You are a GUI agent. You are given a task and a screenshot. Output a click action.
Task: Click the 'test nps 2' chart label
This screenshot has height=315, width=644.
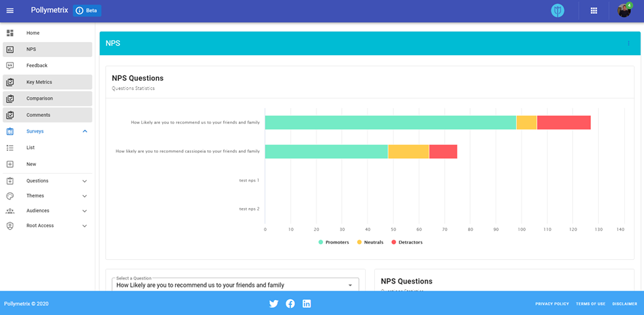coord(249,209)
